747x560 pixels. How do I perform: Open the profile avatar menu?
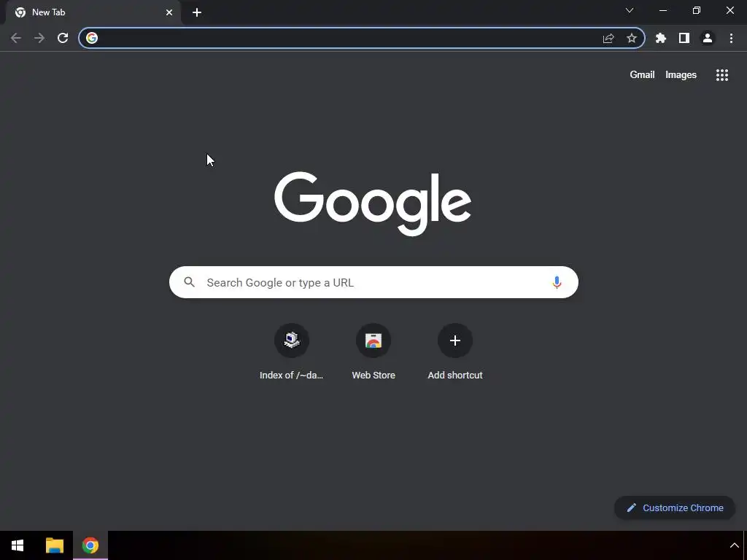(708, 38)
